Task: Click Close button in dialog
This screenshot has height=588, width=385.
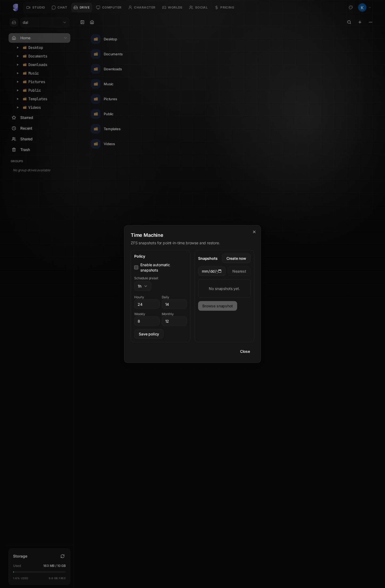Action: click(245, 351)
